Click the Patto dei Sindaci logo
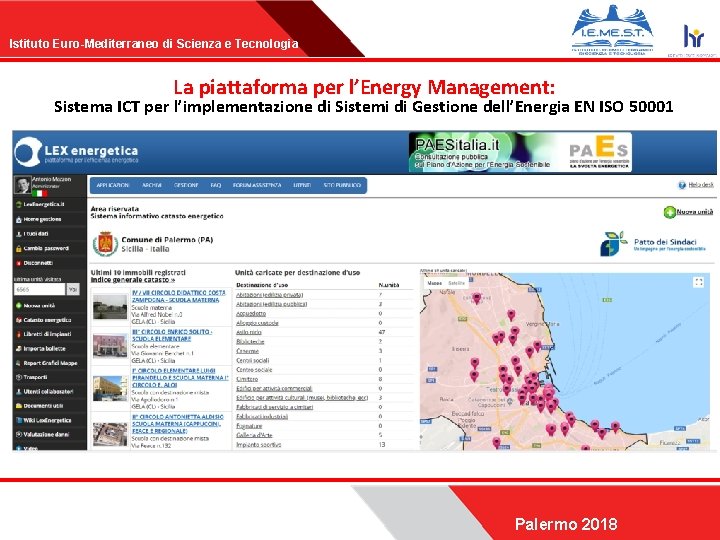The height and width of the screenshot is (540, 720). click(652, 244)
